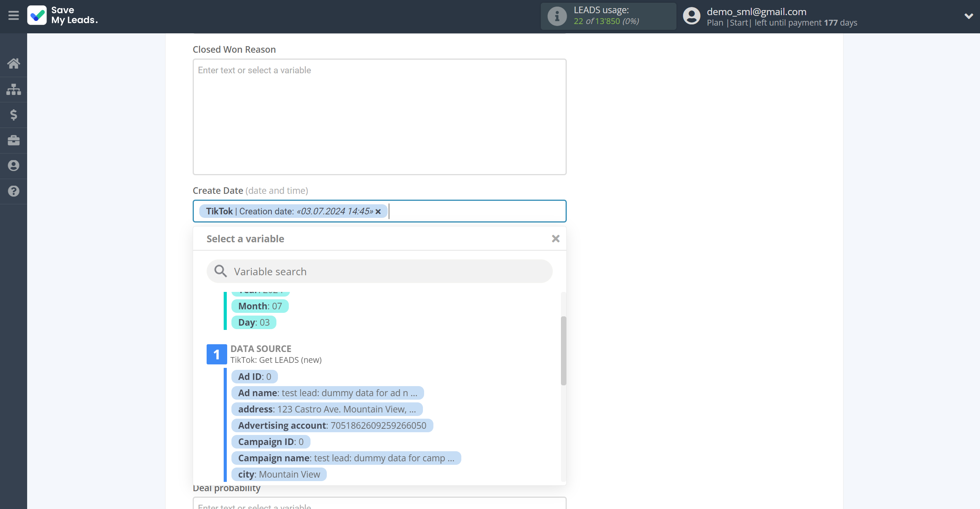Select the address variable
Viewport: 980px width, 509px height.
(x=327, y=409)
